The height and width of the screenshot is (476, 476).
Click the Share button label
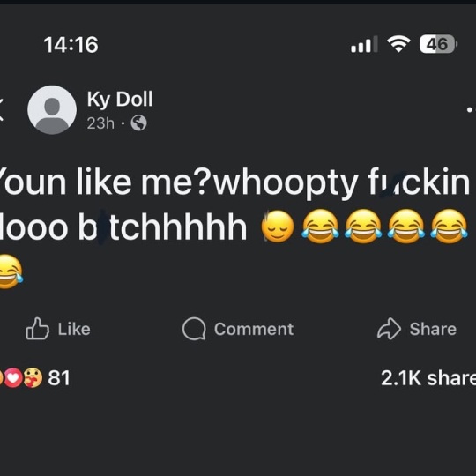pos(433,329)
